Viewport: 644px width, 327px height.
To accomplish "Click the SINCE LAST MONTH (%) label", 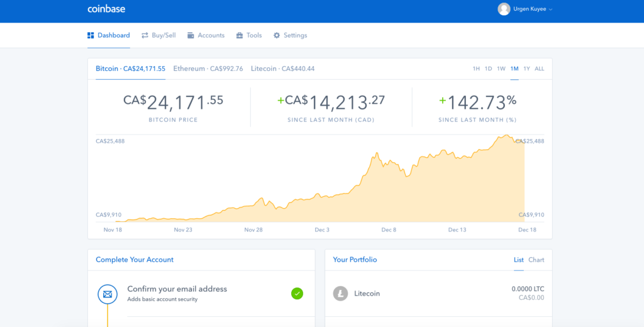I will pos(478,120).
